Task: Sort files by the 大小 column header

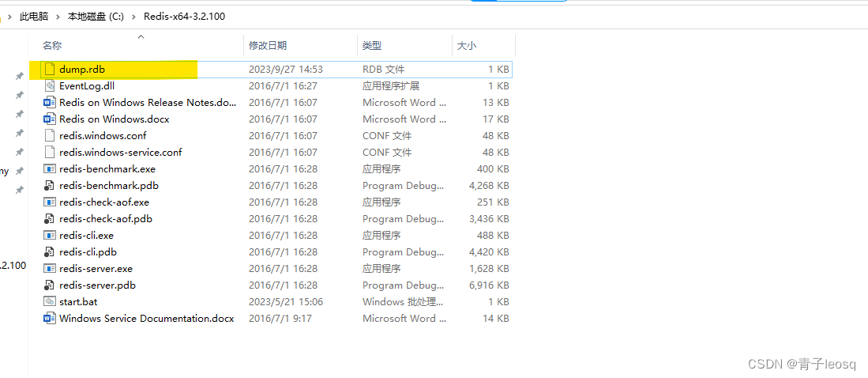Action: pos(467,46)
